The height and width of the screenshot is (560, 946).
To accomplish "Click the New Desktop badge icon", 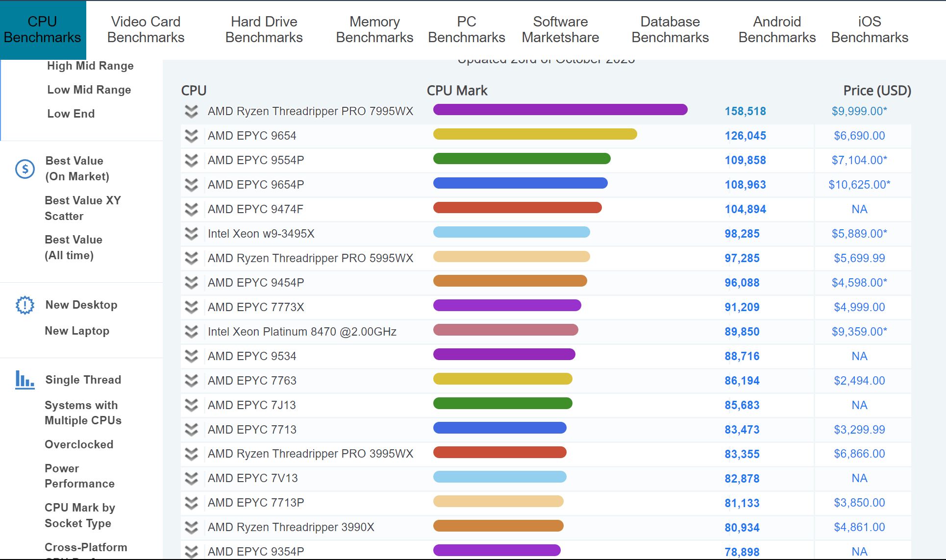I will [x=25, y=305].
